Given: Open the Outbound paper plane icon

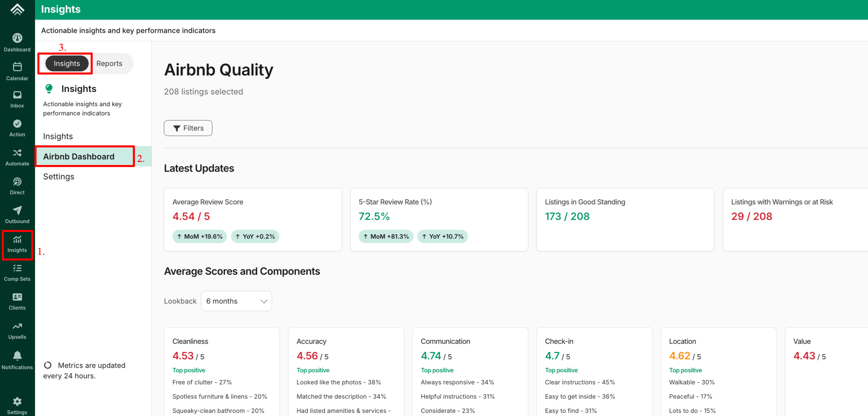Looking at the screenshot, I should pos(17,215).
